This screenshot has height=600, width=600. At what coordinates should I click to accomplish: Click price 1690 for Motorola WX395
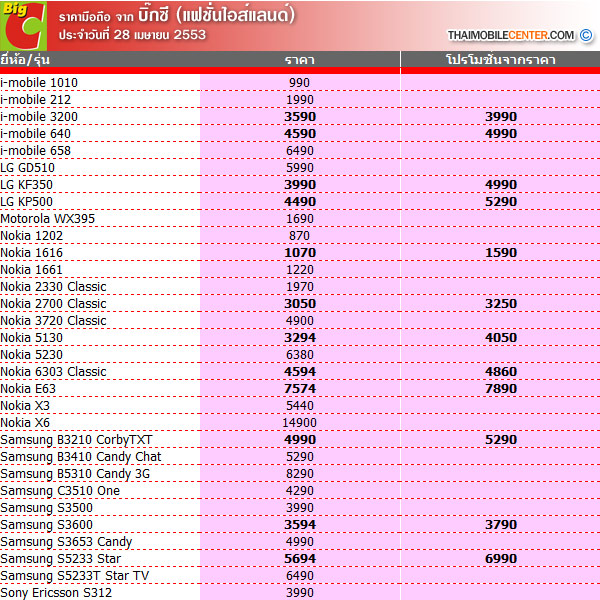(x=300, y=218)
